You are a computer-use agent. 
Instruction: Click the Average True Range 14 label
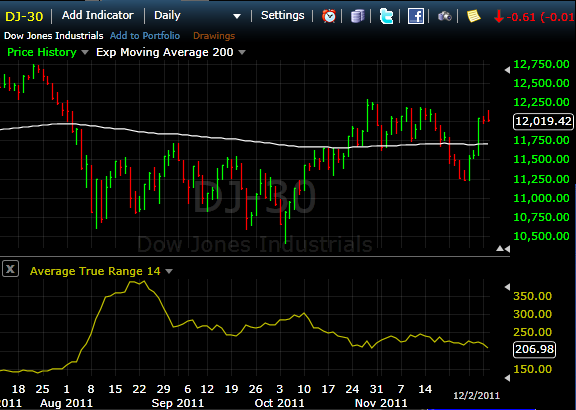[95, 271]
